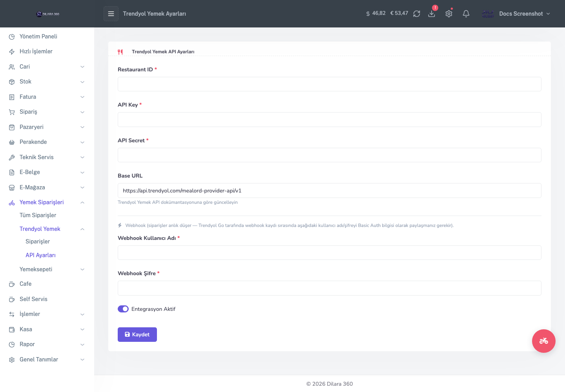The height and width of the screenshot is (392, 565).
Task: Open the Docs Screenshot user dropdown
Action: [x=516, y=14]
